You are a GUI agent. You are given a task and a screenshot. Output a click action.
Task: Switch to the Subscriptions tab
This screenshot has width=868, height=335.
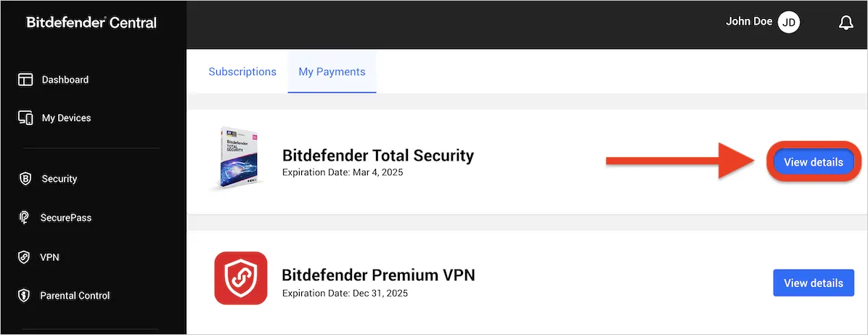coord(242,72)
